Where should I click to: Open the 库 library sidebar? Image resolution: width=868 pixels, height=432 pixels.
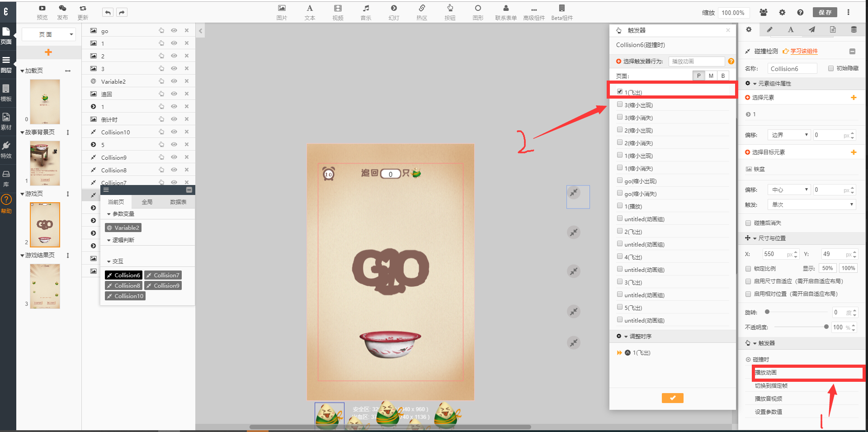(6, 178)
